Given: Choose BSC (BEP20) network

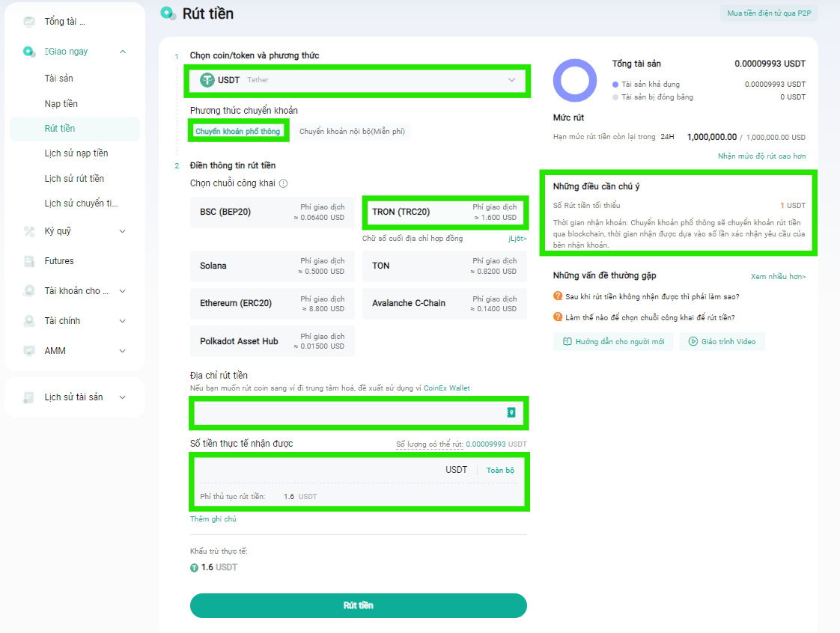Looking at the screenshot, I should 273,212.
